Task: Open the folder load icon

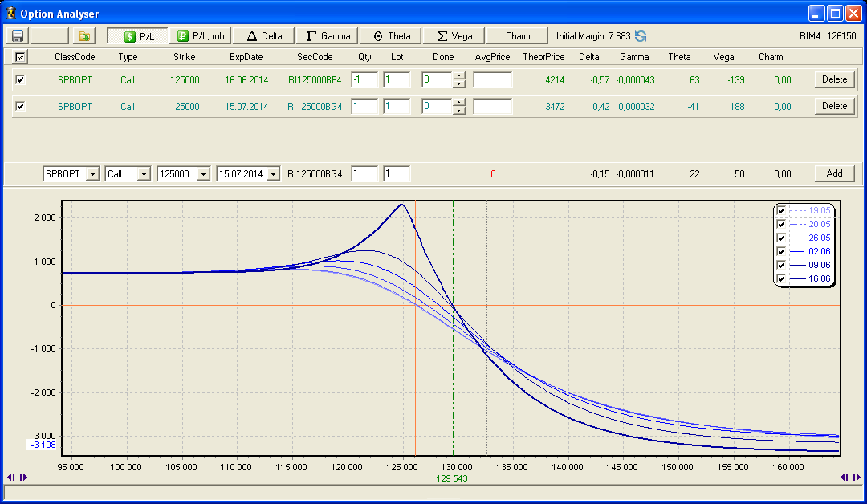Action: click(x=83, y=36)
